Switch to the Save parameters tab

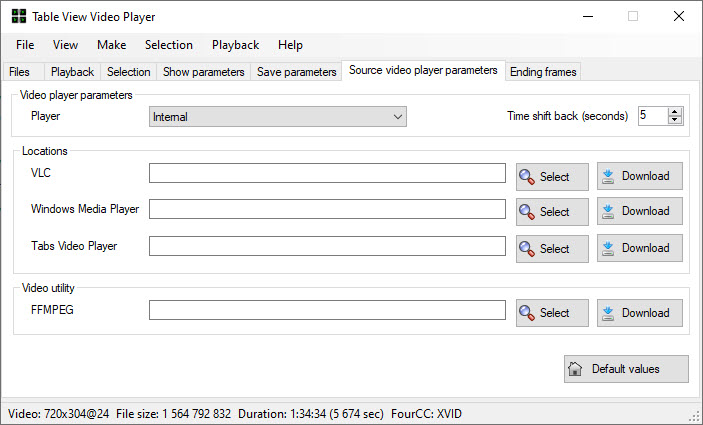coord(296,72)
